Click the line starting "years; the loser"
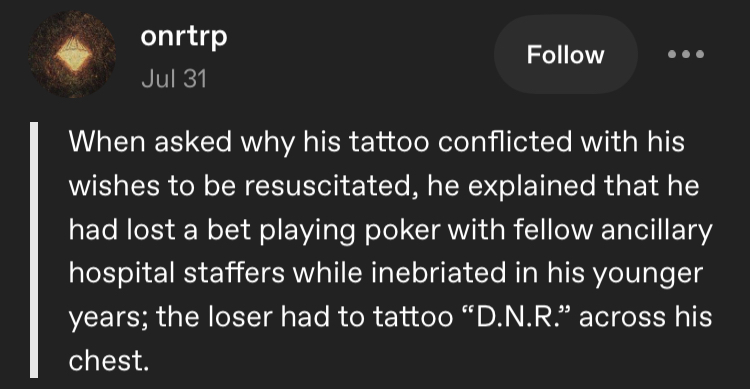Viewport: 750px width, 389px height. (390, 317)
